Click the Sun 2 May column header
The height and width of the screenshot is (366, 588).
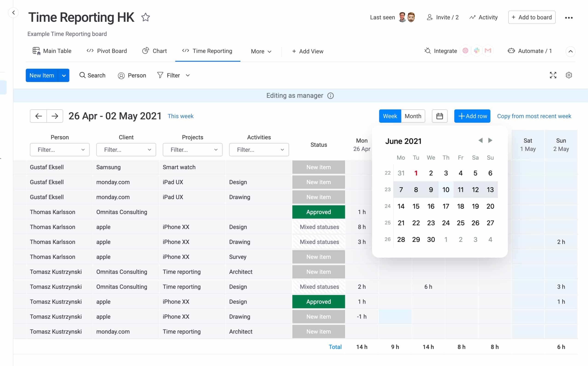pos(561,145)
